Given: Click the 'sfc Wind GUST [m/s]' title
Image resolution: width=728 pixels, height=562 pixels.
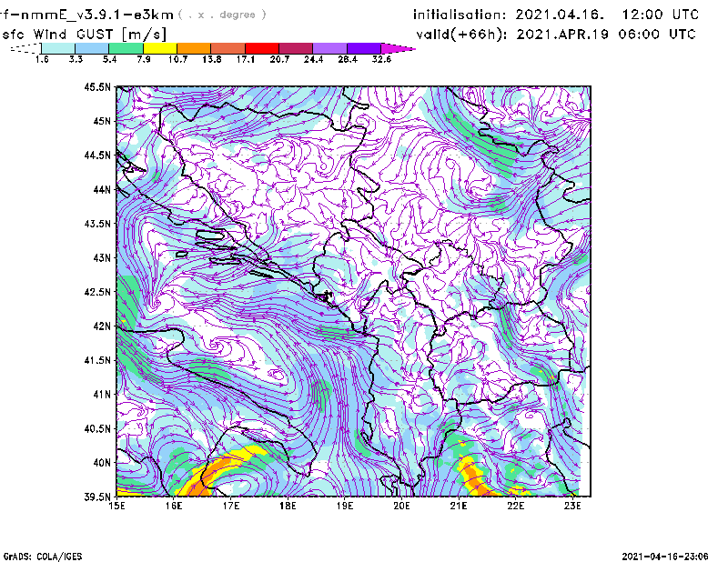Looking at the screenshot, I should coord(84,35).
